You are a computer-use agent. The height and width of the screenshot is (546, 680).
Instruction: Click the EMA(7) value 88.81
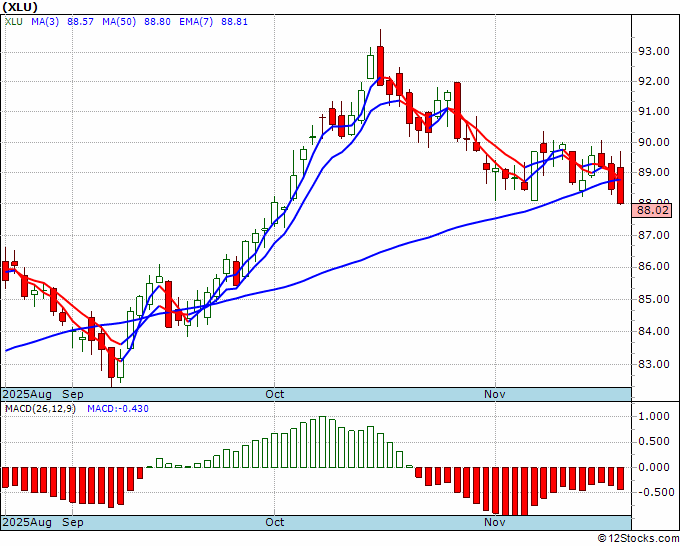point(234,22)
